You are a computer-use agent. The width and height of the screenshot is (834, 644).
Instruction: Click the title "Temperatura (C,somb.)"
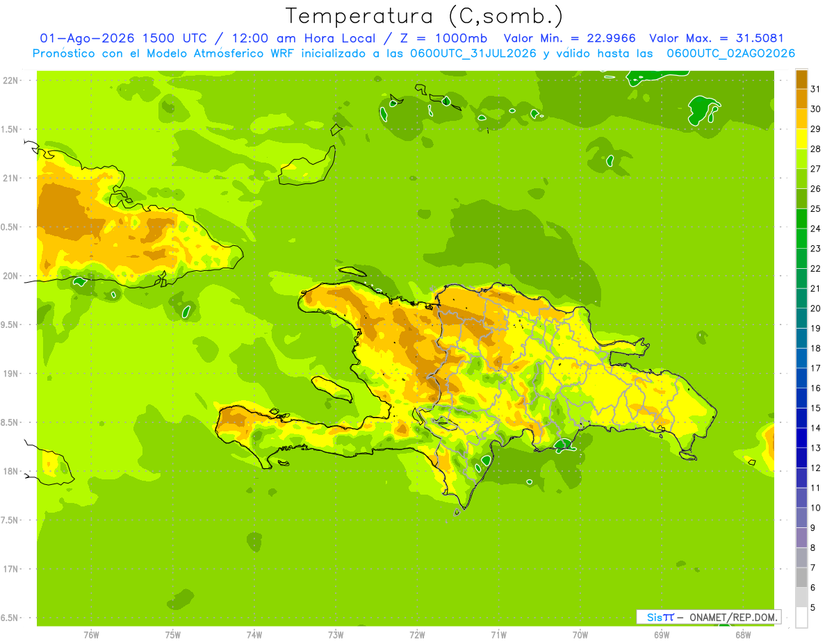tap(425, 16)
